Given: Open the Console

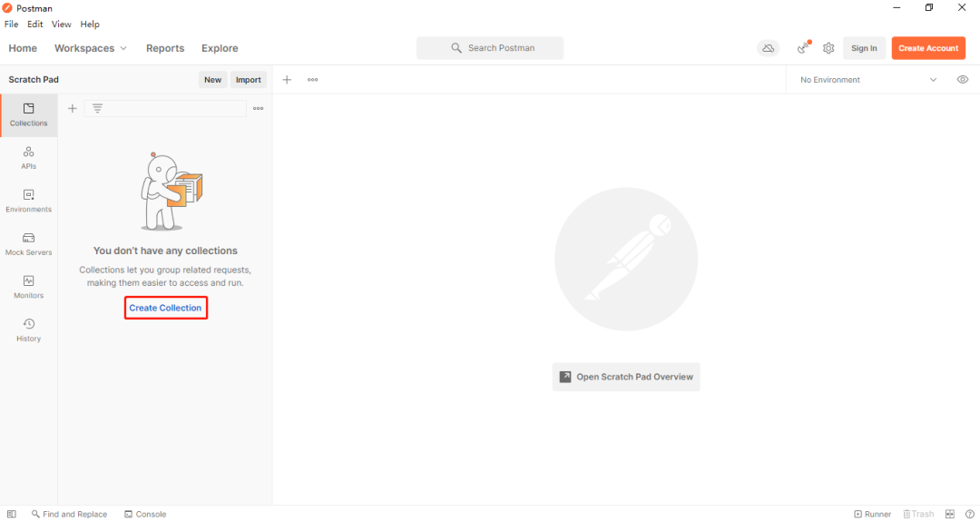Looking at the screenshot, I should click(145, 514).
